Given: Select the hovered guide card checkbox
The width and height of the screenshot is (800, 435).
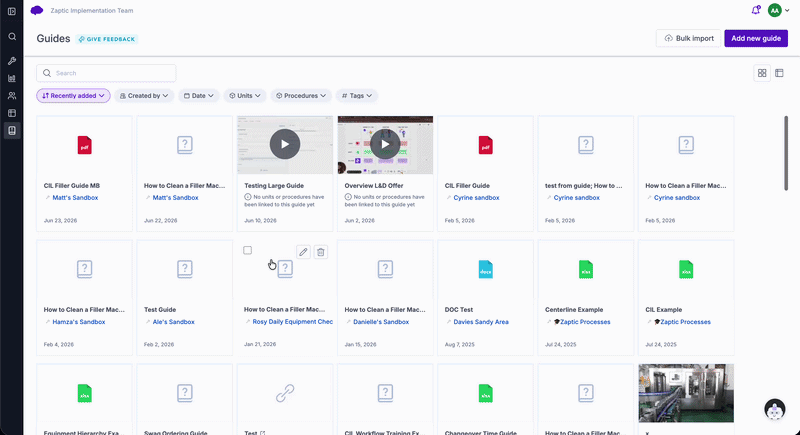Looking at the screenshot, I should [x=247, y=250].
